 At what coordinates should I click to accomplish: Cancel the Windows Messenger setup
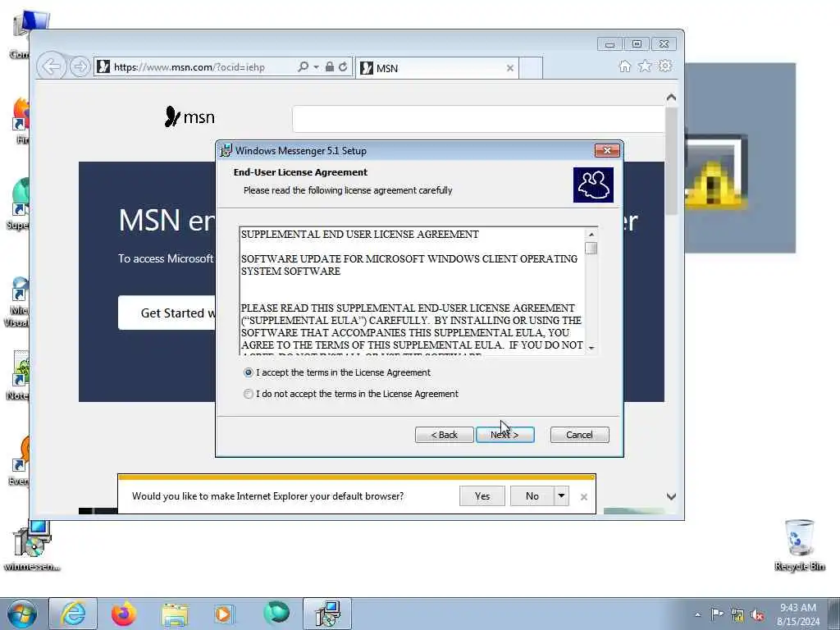click(580, 435)
